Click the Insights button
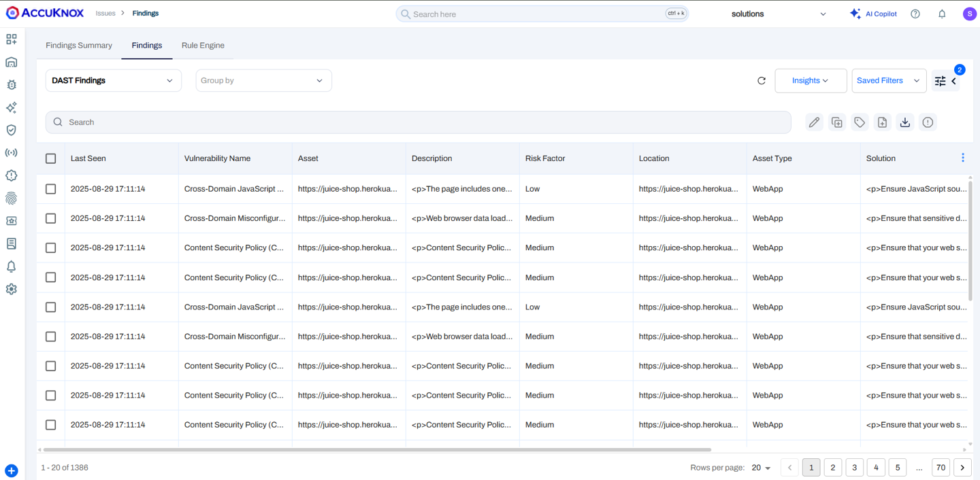This screenshot has width=980, height=480. [810, 80]
